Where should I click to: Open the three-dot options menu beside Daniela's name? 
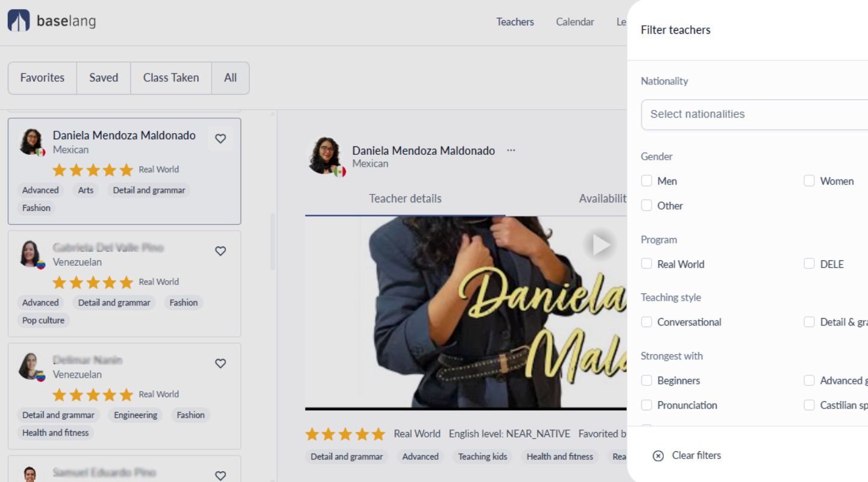coord(511,151)
